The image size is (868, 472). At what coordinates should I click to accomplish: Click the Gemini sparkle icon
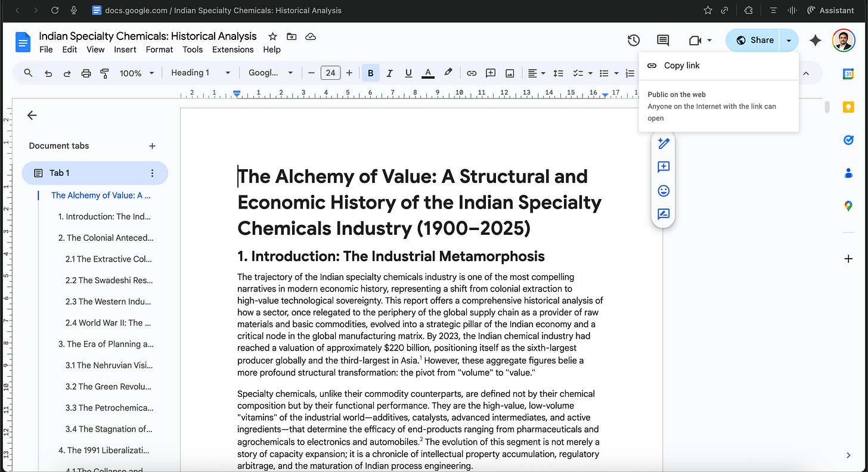point(815,40)
